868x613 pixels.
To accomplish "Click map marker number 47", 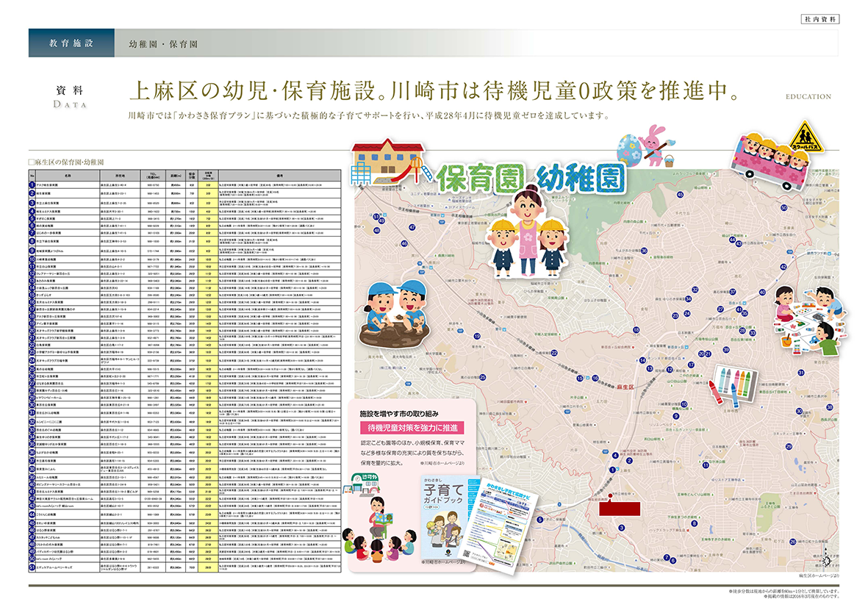I will (412, 228).
